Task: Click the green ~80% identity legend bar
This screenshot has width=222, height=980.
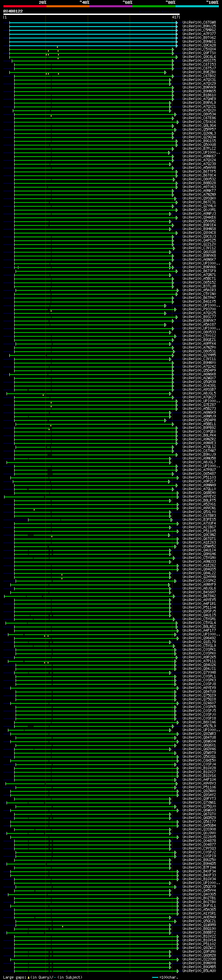Action: 154,7
